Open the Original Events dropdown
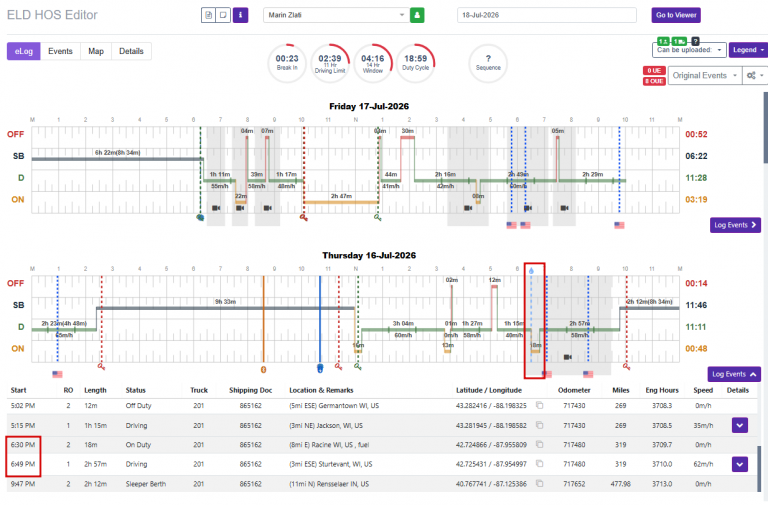Screen dimensions: 768x505 [704, 75]
